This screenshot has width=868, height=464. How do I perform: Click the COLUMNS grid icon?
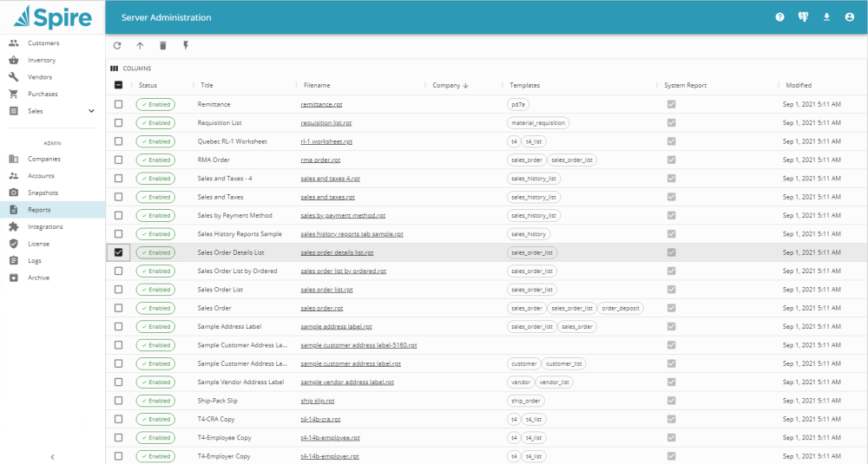pos(114,69)
